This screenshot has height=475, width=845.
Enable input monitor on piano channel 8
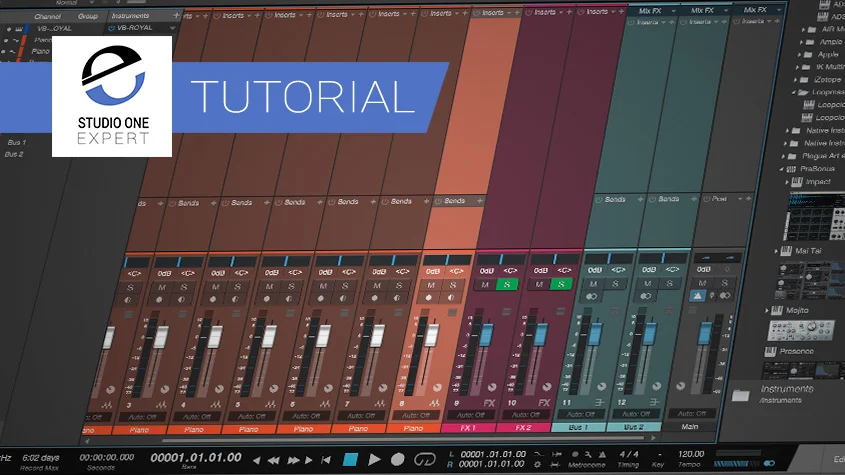[451, 298]
